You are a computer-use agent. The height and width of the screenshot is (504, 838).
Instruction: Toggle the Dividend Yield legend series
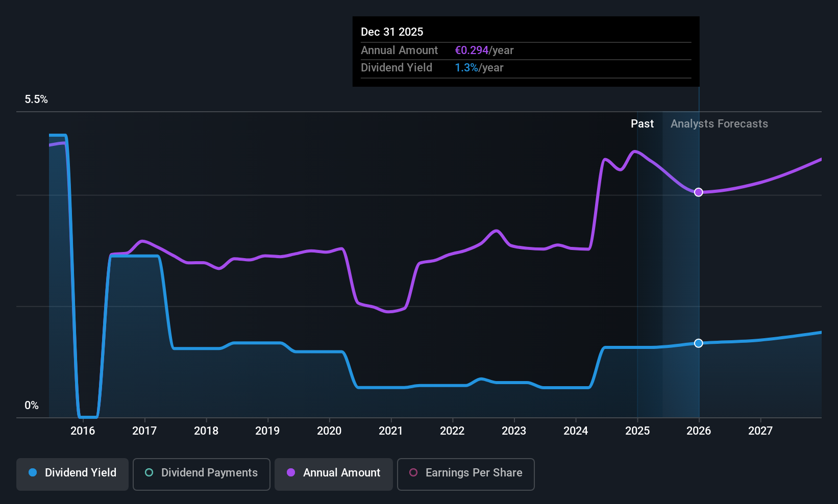coord(72,474)
